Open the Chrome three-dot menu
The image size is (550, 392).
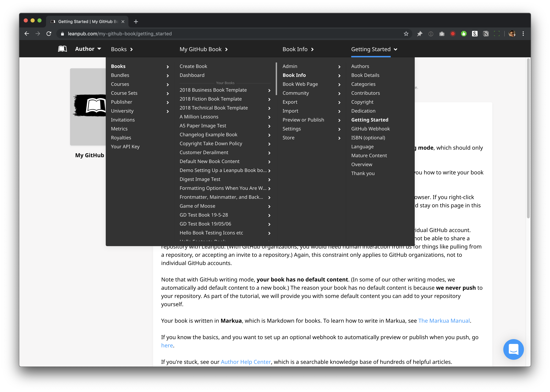523,34
